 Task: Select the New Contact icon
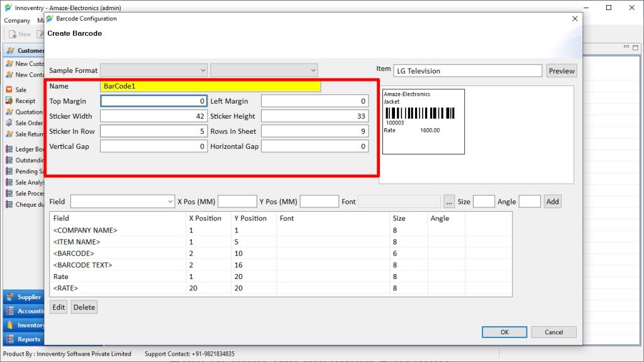pos(9,75)
